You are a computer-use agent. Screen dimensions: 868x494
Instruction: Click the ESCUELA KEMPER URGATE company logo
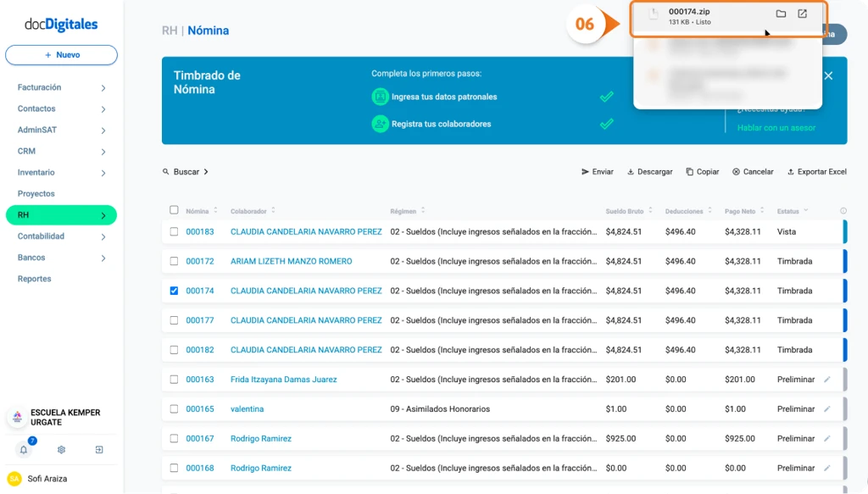17,417
